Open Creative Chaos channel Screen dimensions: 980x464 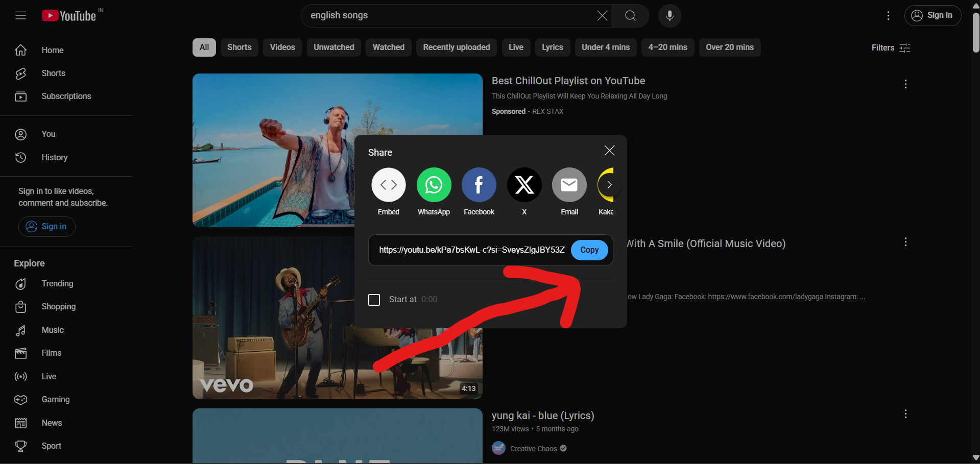[x=533, y=449]
